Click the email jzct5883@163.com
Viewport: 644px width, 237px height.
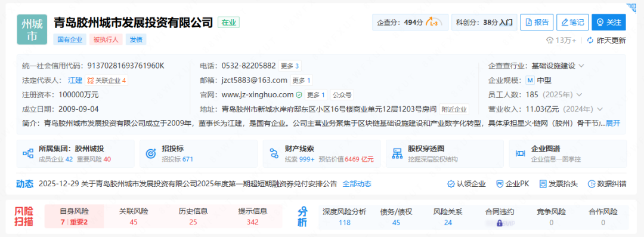click(x=254, y=80)
